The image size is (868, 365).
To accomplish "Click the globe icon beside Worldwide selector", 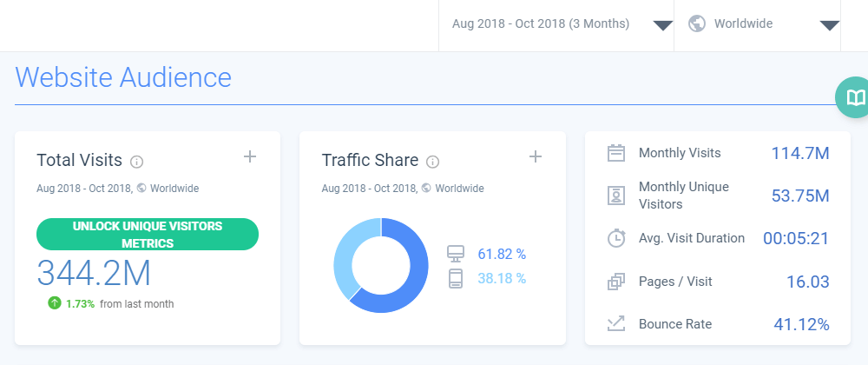I will (x=697, y=23).
